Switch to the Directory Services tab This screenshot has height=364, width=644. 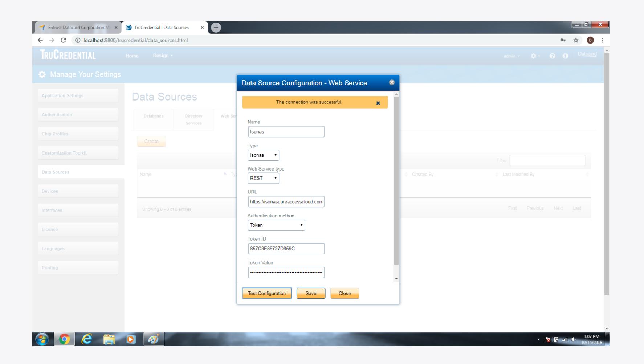point(193,119)
